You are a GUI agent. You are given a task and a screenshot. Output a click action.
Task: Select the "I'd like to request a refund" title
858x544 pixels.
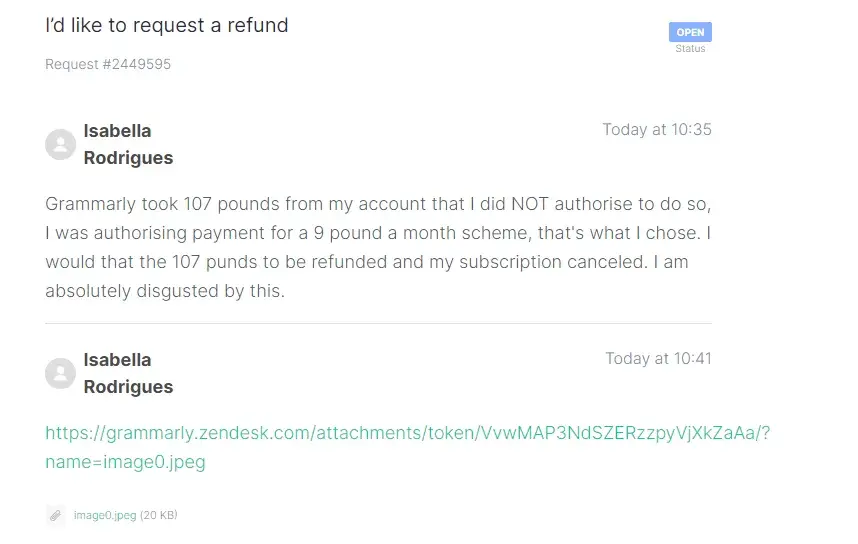167,26
